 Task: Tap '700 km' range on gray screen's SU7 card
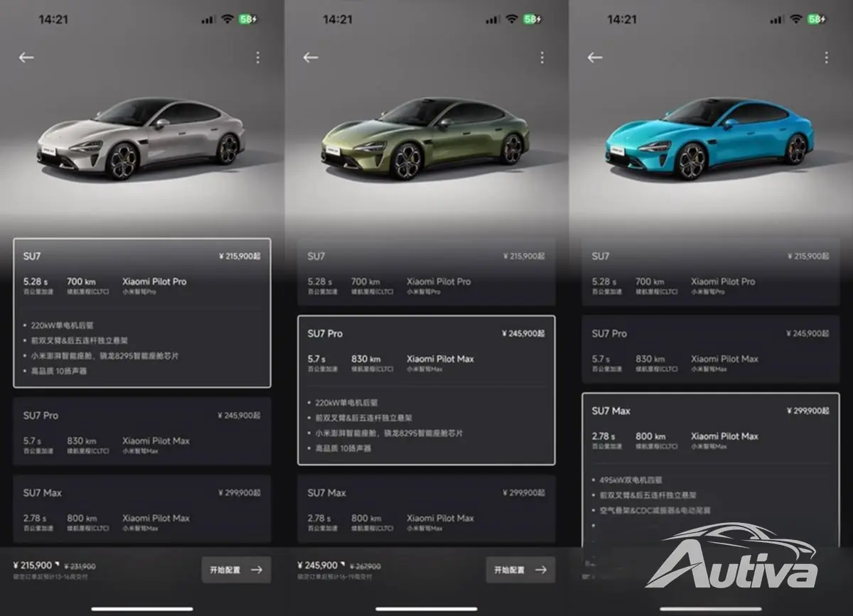point(81,281)
